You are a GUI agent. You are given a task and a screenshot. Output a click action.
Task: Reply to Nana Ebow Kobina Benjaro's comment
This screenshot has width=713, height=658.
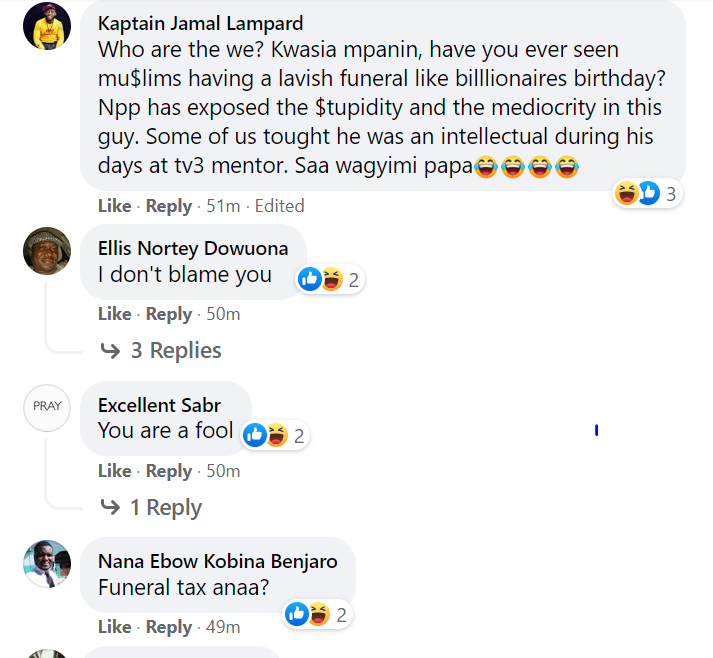[168, 627]
